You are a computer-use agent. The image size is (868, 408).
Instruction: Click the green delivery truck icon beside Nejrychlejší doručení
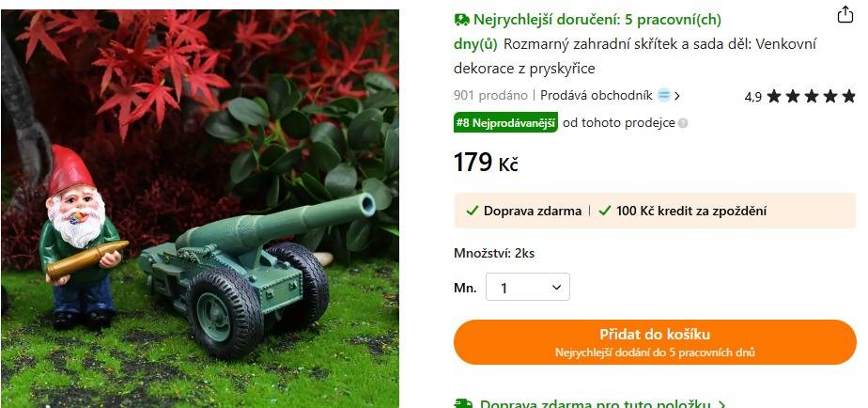(x=461, y=20)
